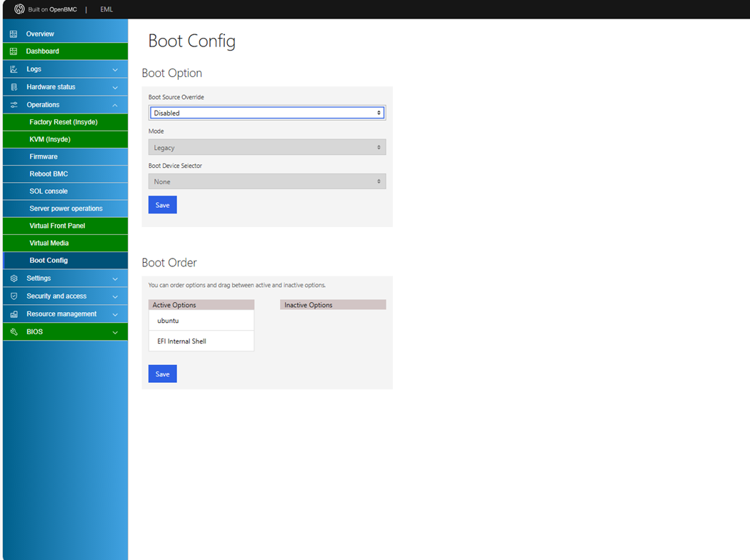Open the Boot Device Selector dropdown
The height and width of the screenshot is (560, 750).
(267, 181)
